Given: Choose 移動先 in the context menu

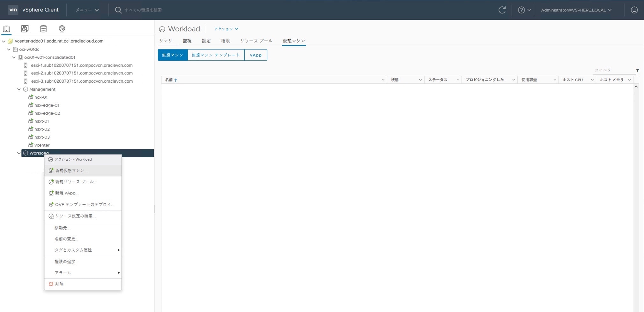Looking at the screenshot, I should point(83,228).
